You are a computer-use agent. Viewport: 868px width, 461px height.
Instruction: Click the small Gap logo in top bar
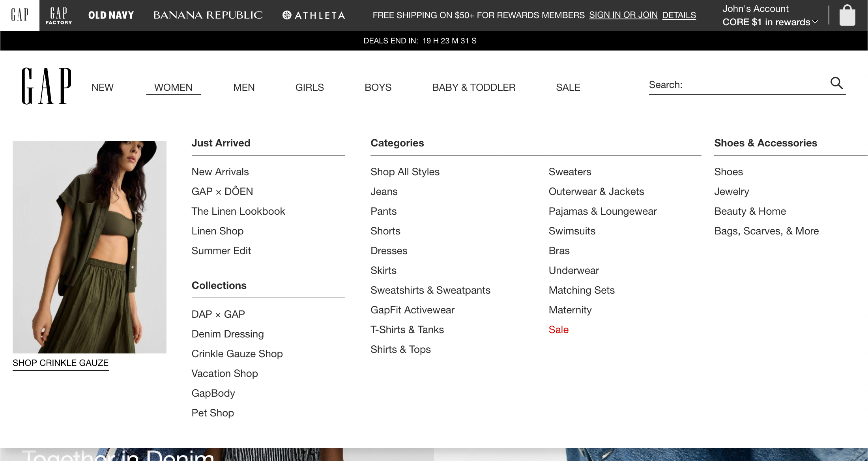point(19,15)
